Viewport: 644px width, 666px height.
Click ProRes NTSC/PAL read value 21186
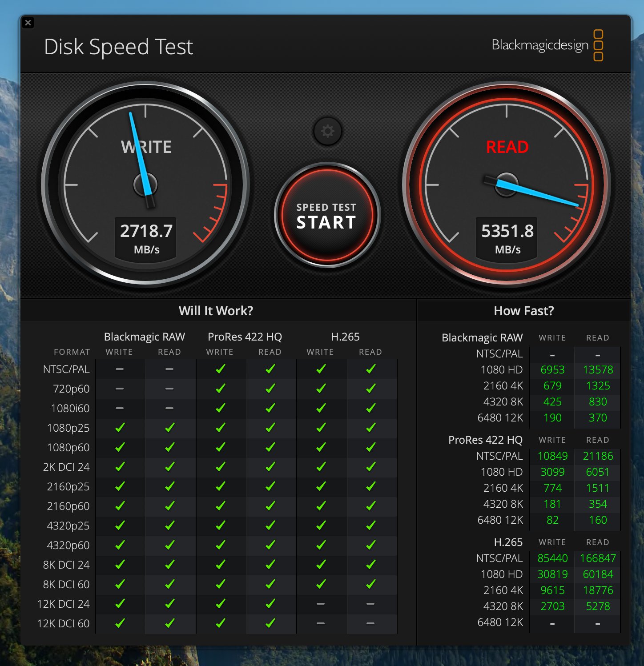pos(598,456)
